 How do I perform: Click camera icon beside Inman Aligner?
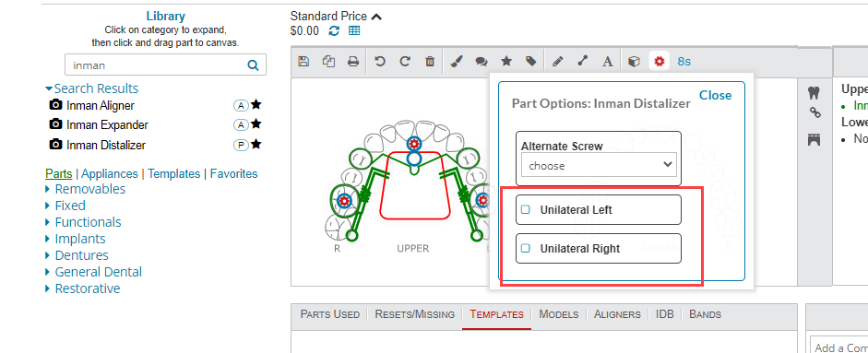(x=56, y=104)
